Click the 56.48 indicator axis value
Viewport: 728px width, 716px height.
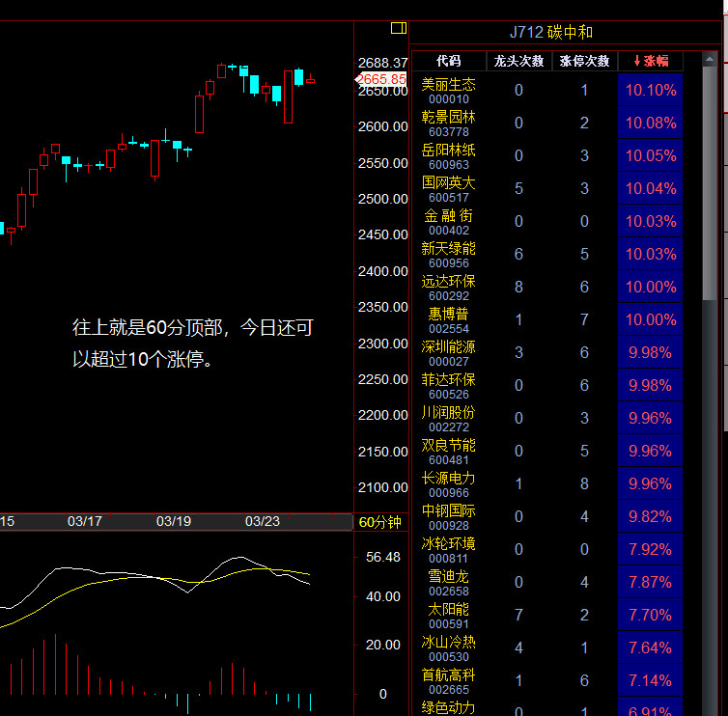click(382, 557)
